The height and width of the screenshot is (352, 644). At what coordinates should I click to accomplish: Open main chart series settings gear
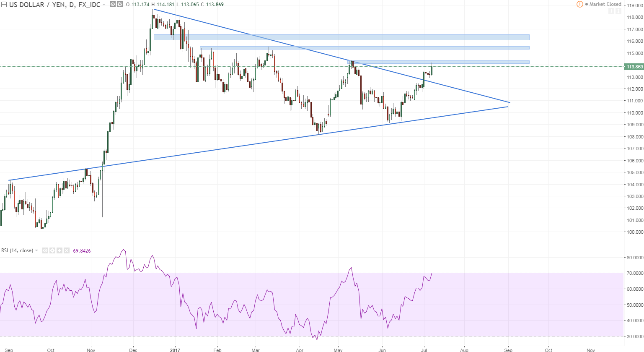pyautogui.click(x=120, y=4)
